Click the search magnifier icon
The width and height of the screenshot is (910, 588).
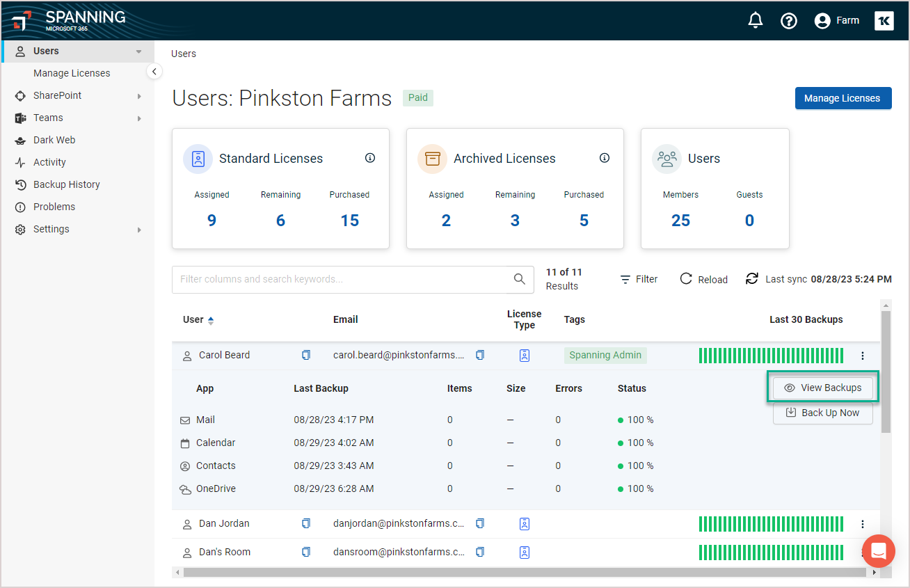[519, 279]
